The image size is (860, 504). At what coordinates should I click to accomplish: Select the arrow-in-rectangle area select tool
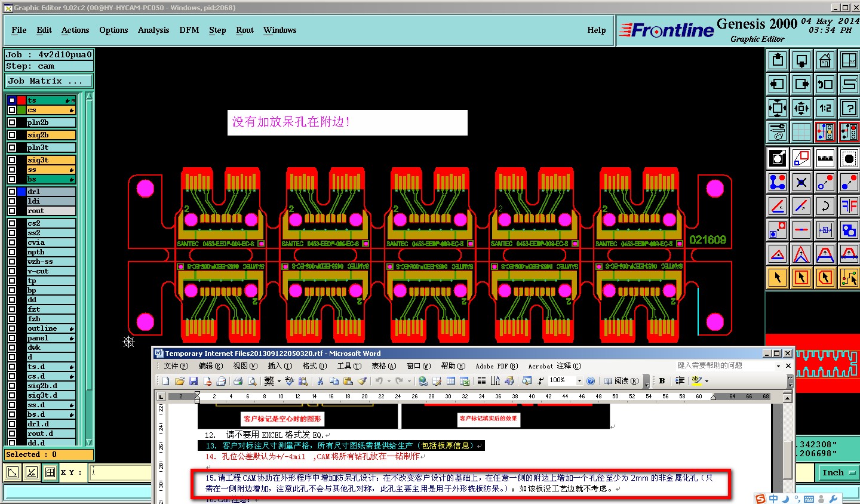[801, 278]
